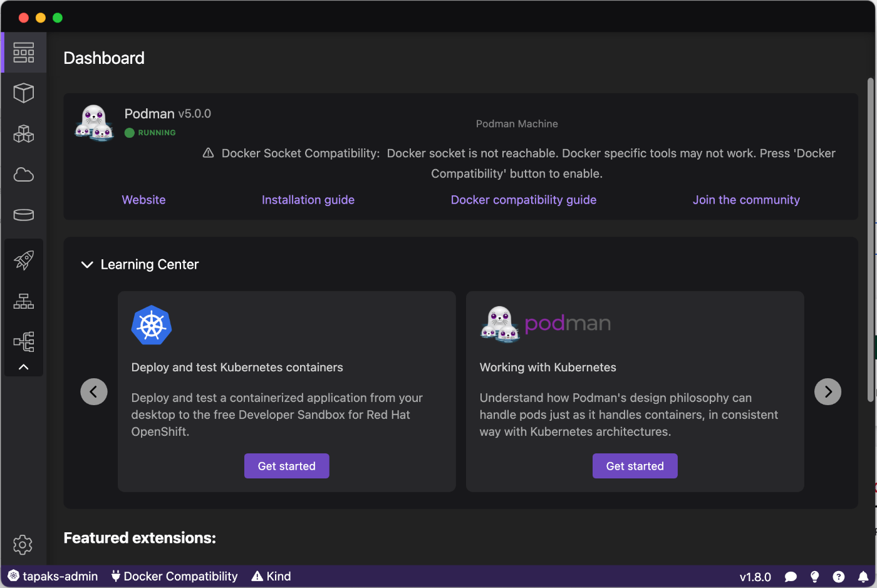The image size is (877, 588).
Task: Open the Website link
Action: (x=144, y=200)
